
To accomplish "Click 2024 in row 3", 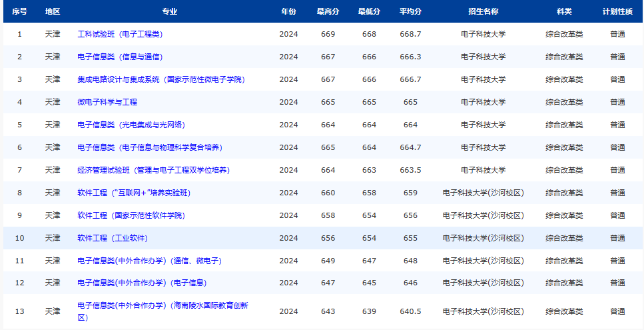I will [x=288, y=79].
